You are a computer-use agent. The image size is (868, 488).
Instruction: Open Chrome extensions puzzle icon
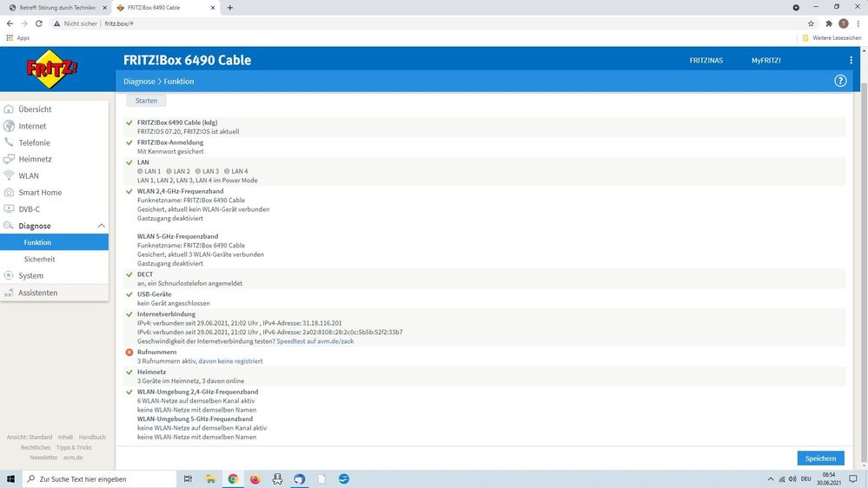pyautogui.click(x=829, y=23)
